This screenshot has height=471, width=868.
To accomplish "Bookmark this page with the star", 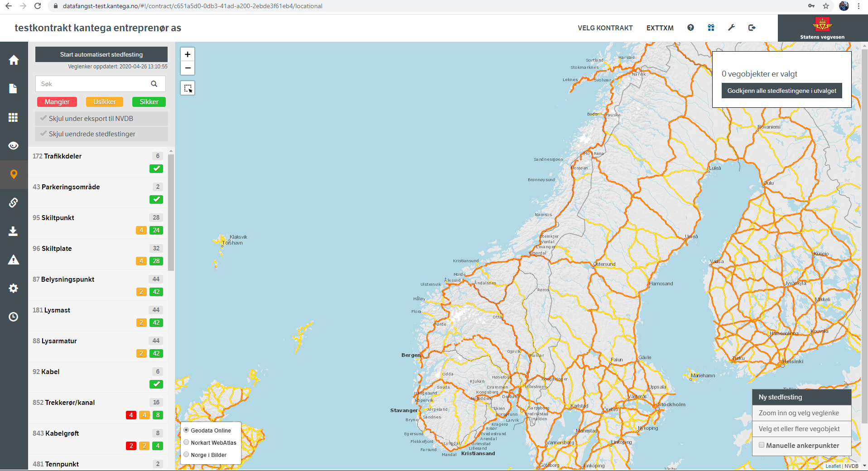I will (826, 6).
